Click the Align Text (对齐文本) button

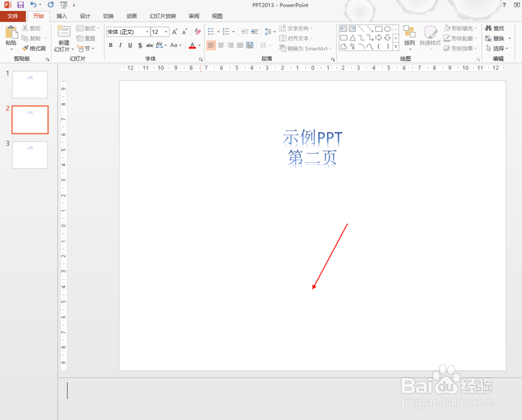[296, 38]
